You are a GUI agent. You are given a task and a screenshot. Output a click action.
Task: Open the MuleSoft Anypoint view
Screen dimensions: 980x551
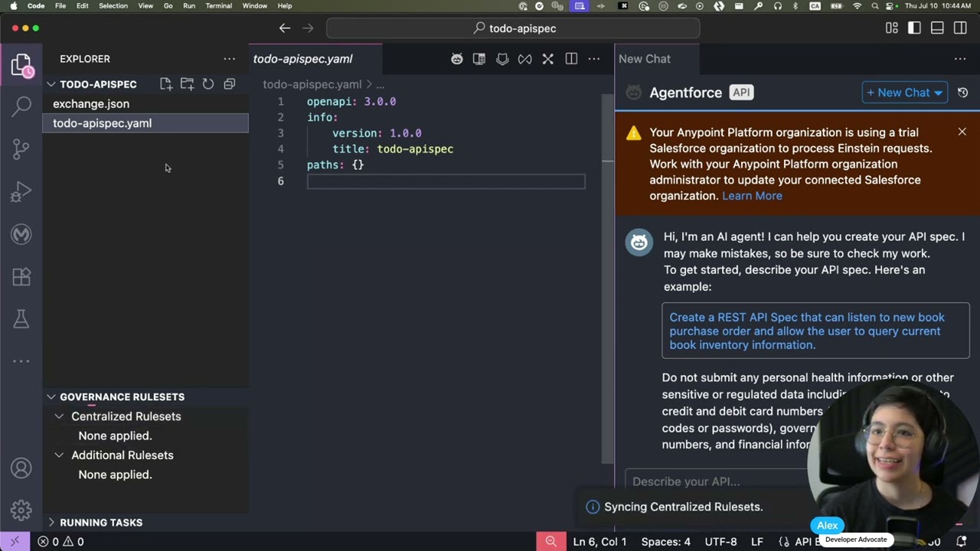point(21,234)
